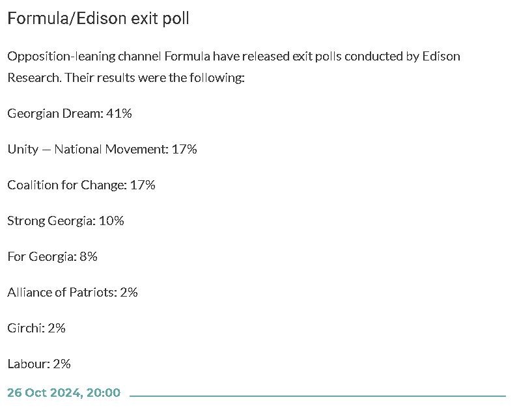
Task: Click the Formula/Edison exit poll heading
Action: pos(98,18)
